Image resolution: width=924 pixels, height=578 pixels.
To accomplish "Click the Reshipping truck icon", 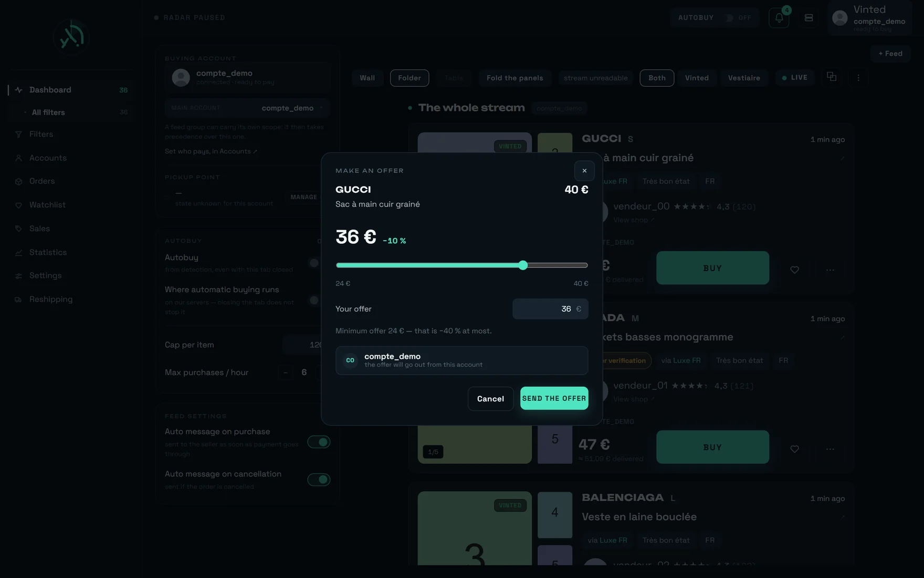I will [x=18, y=300].
